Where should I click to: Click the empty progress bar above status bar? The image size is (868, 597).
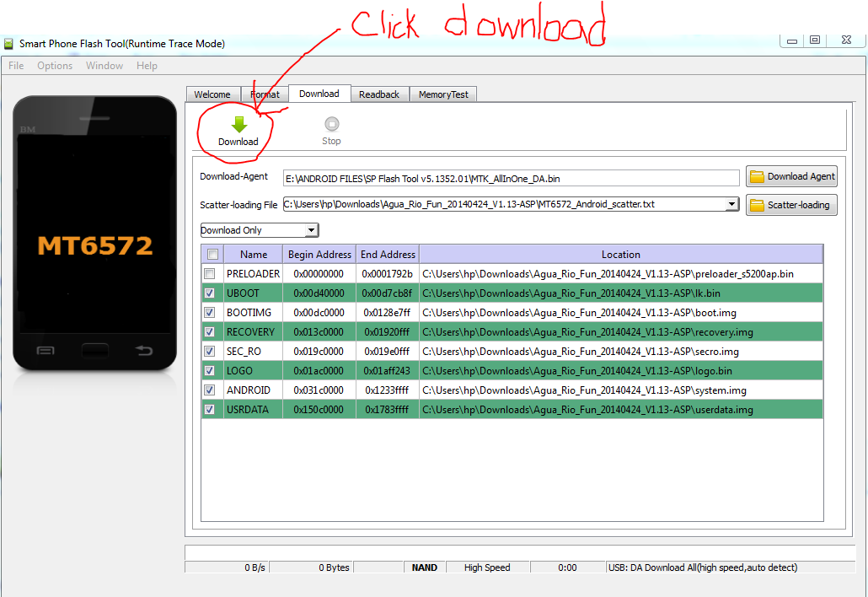520,552
